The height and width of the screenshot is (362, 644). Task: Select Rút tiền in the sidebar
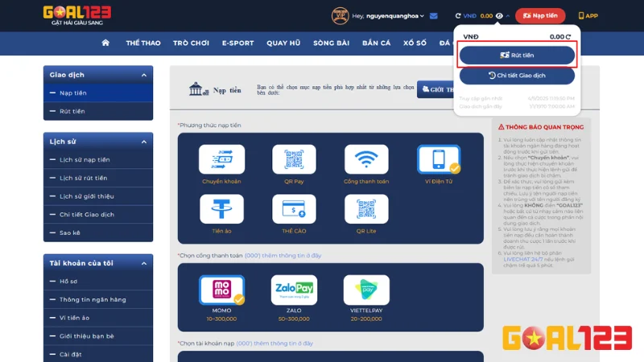[x=98, y=111]
